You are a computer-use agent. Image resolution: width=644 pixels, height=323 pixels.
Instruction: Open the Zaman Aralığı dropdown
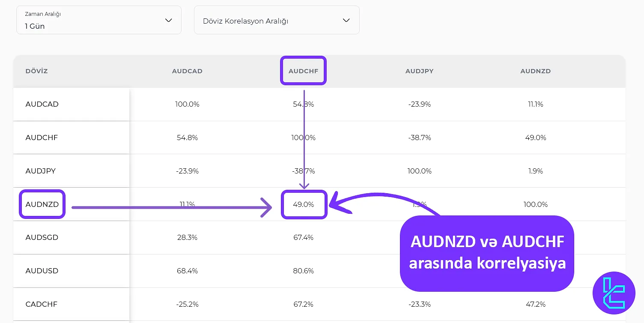[98, 20]
